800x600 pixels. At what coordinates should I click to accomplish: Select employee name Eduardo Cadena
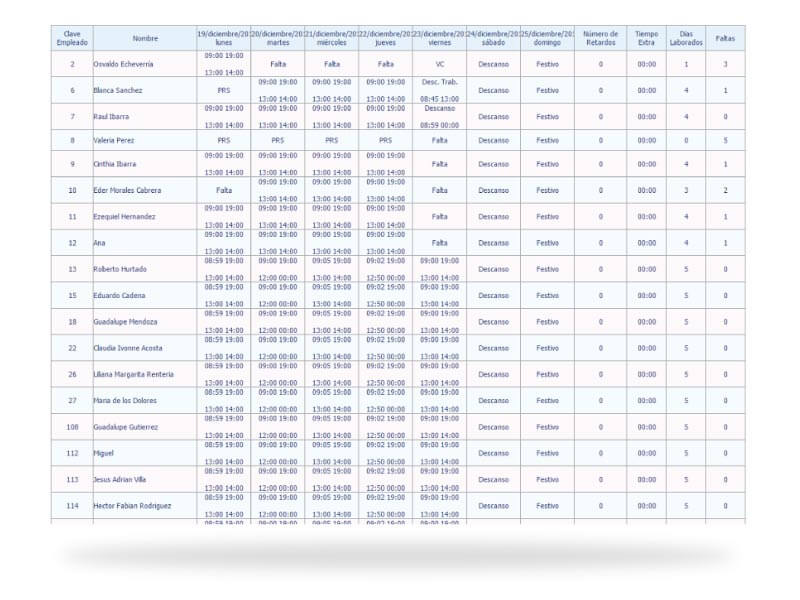click(x=119, y=295)
